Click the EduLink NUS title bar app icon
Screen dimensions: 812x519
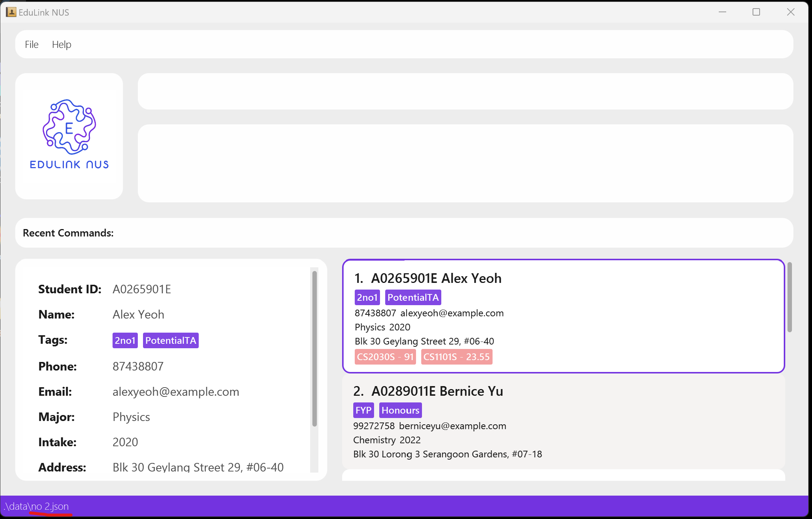coord(11,12)
